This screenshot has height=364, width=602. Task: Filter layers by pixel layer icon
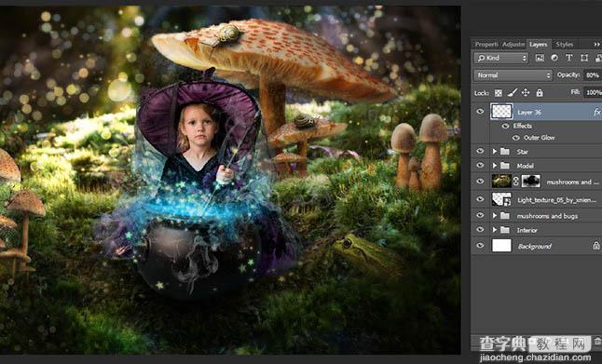[x=540, y=58]
